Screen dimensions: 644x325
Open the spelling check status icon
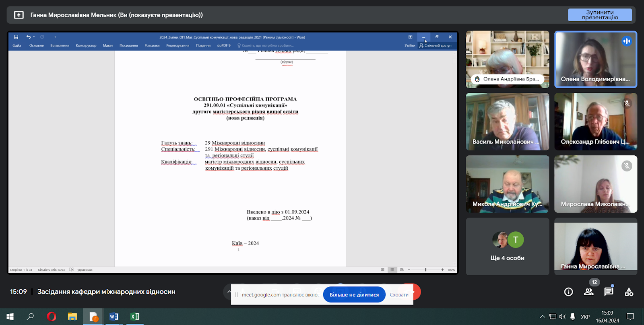pos(71,270)
